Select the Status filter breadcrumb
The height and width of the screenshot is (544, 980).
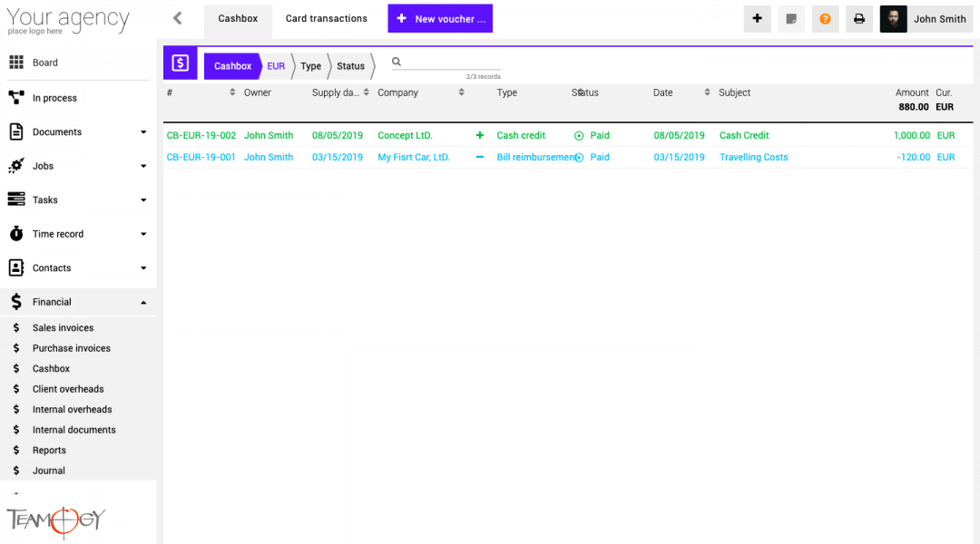click(x=350, y=66)
